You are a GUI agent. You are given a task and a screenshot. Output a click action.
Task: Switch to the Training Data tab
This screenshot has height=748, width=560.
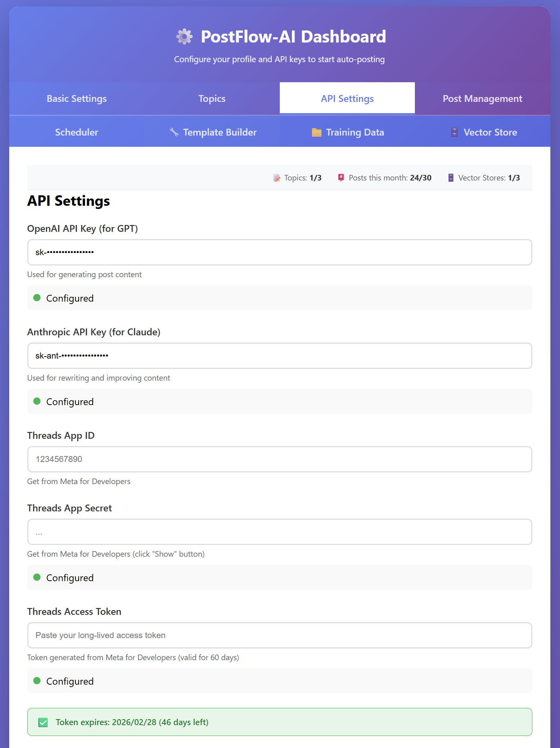coord(347,132)
